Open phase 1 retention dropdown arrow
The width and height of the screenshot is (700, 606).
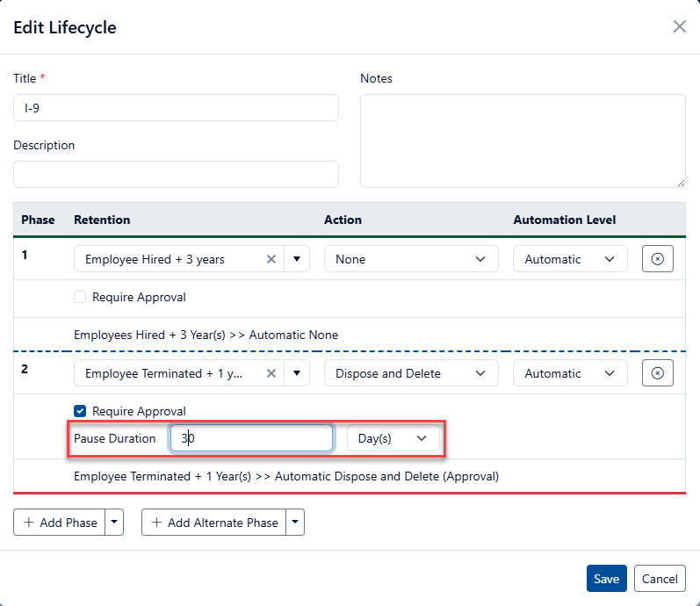297,259
